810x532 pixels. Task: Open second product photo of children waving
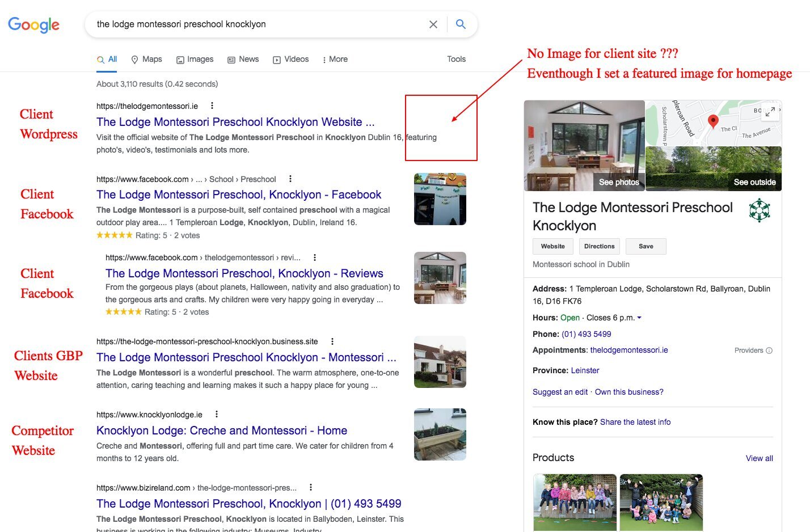click(x=661, y=503)
